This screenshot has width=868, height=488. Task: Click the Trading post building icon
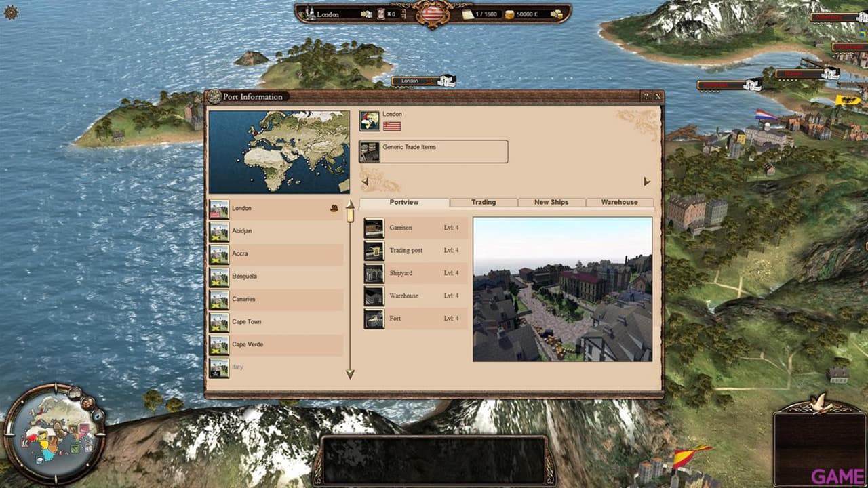374,251
